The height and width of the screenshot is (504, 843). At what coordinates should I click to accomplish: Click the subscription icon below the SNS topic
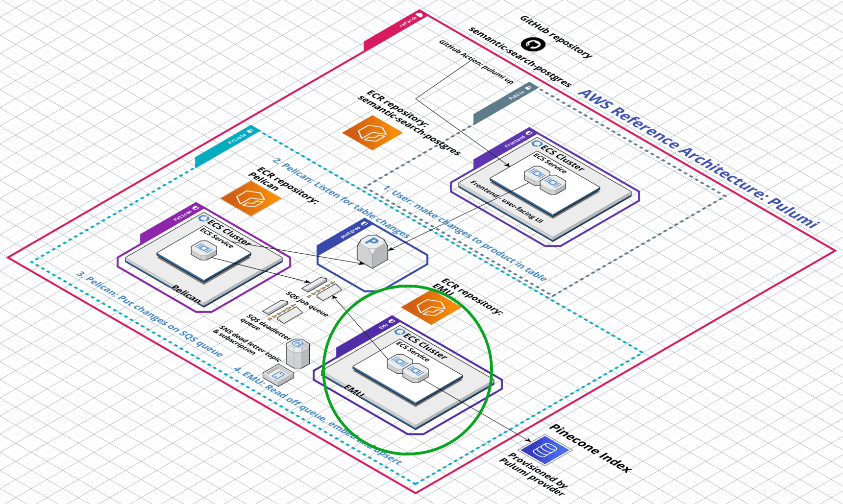[278, 375]
